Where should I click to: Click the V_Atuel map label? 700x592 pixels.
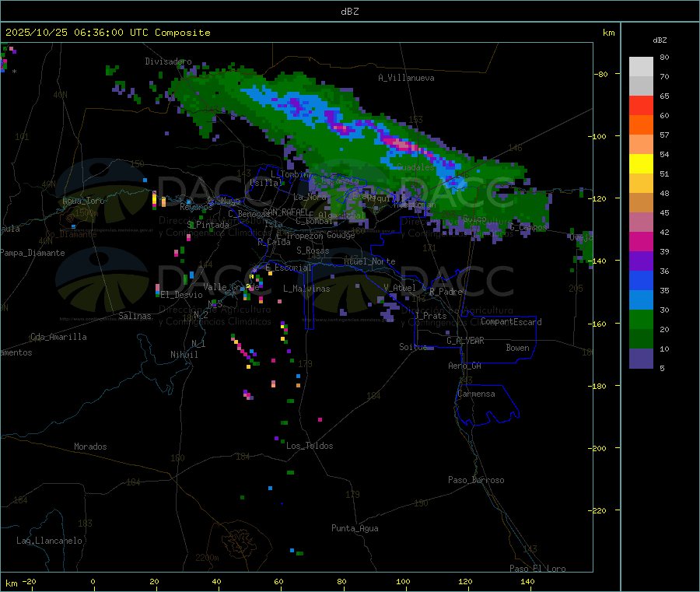(x=400, y=288)
